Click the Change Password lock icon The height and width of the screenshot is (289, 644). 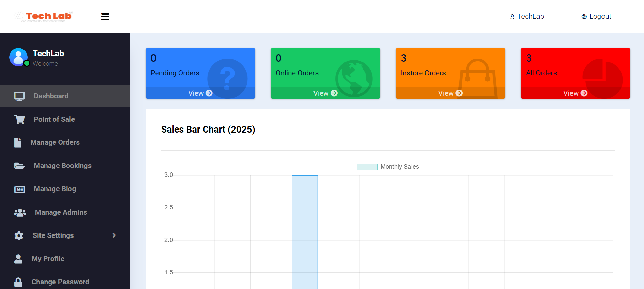point(18,282)
